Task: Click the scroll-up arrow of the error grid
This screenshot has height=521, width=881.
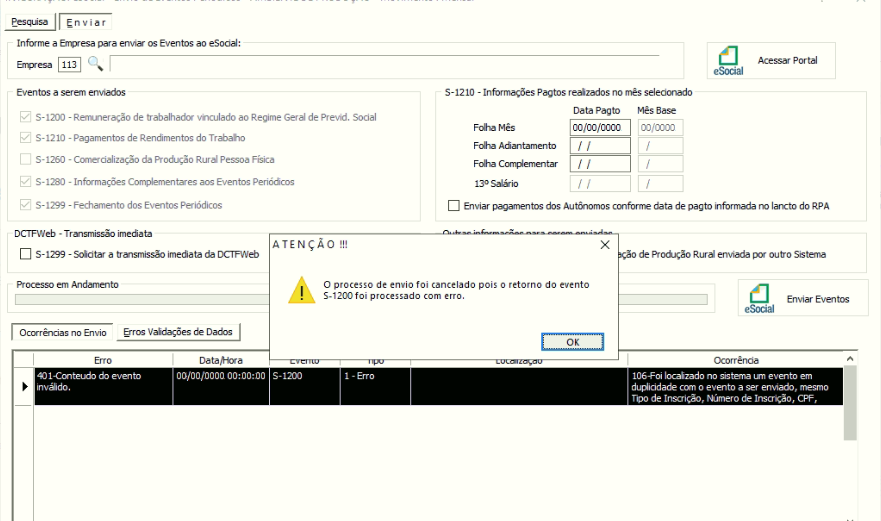Action: (x=850, y=359)
